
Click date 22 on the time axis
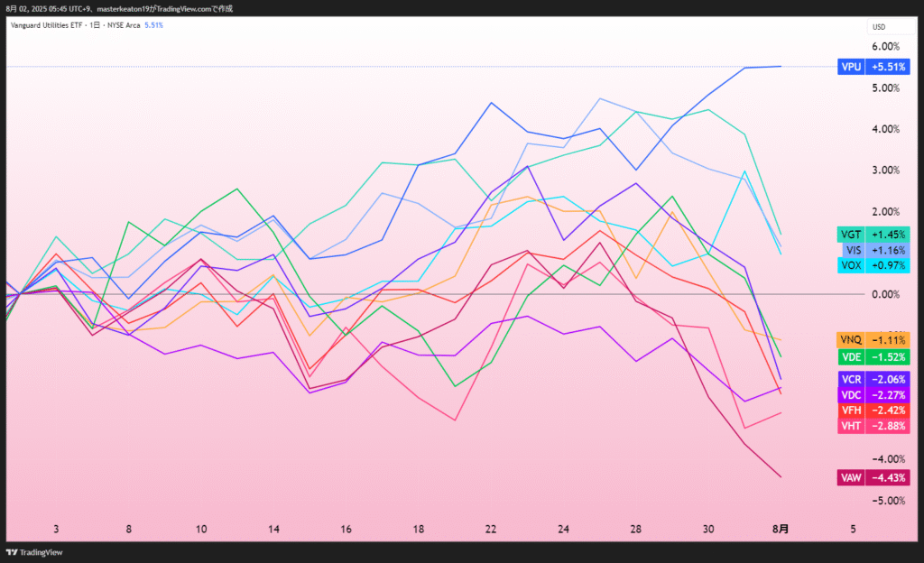(x=491, y=529)
